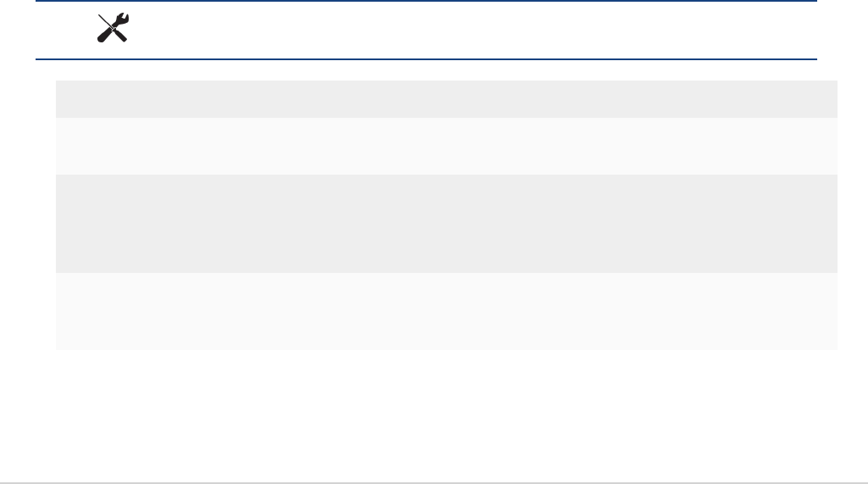Select the last light table row

(x=446, y=311)
